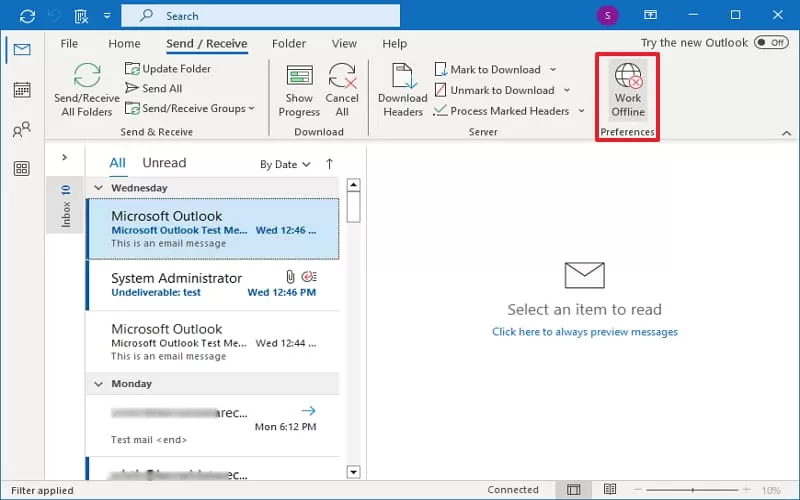
Task: Click the message list scrollbar thumb
Action: coord(353,207)
